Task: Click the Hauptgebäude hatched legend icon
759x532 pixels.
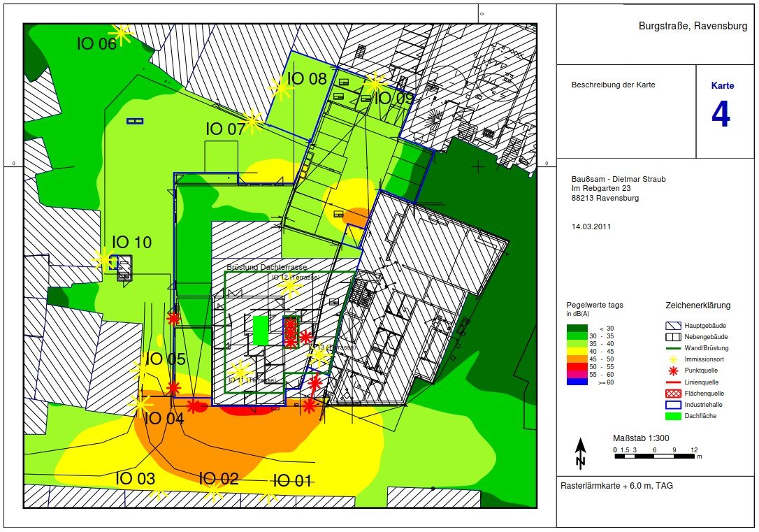Action: pos(674,326)
